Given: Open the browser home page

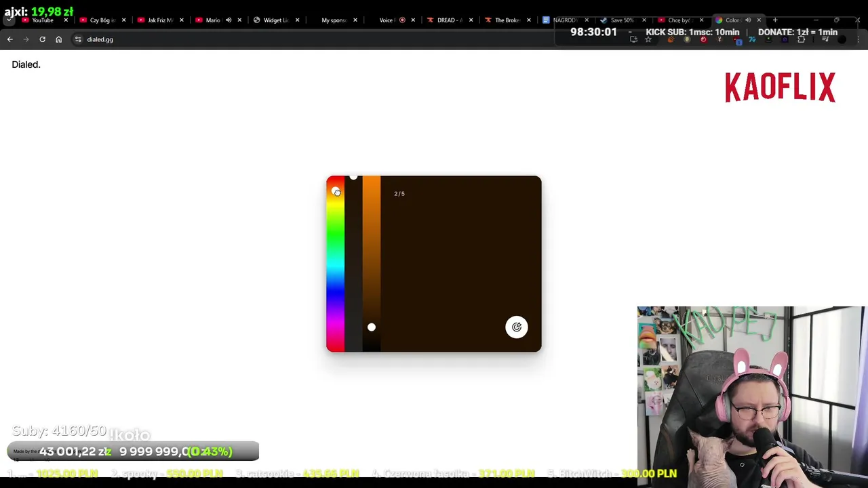Looking at the screenshot, I should (x=58, y=39).
